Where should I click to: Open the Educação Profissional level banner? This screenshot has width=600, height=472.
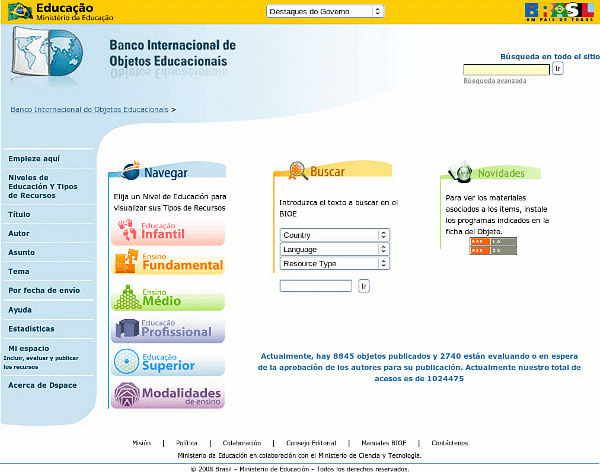click(x=168, y=330)
